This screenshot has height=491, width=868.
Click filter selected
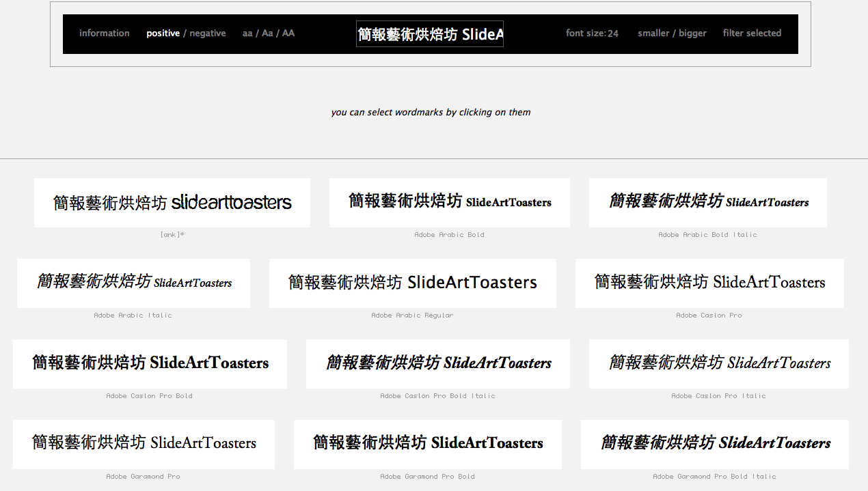[752, 33]
